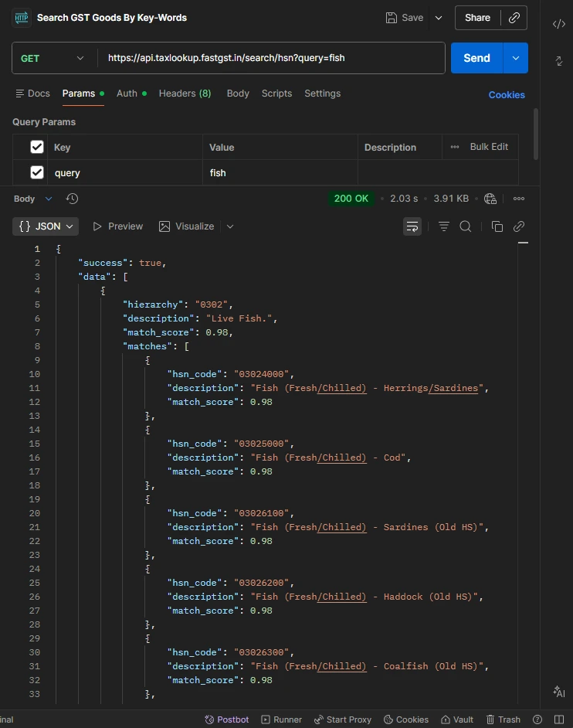Click the "hierarchy": "0302" line
This screenshot has height=728, width=573.
(178, 304)
